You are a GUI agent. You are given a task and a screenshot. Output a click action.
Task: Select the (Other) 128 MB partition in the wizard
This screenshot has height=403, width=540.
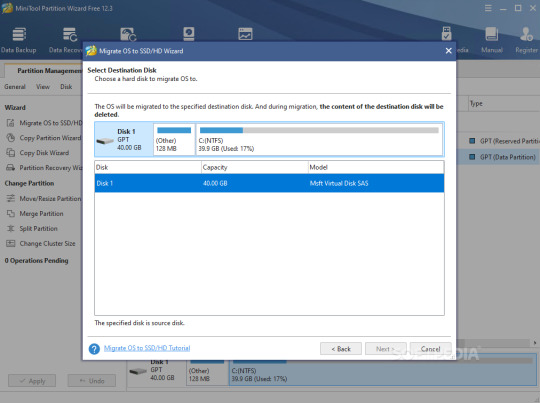click(x=174, y=139)
